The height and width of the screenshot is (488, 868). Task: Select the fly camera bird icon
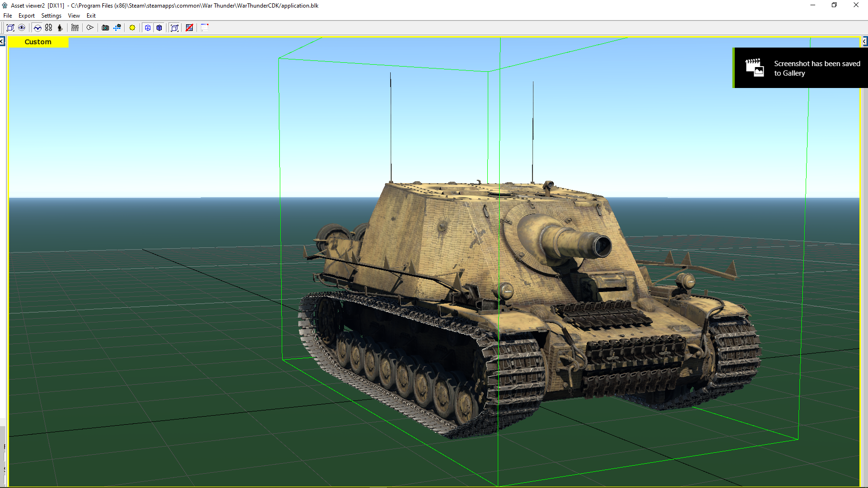tap(38, 28)
